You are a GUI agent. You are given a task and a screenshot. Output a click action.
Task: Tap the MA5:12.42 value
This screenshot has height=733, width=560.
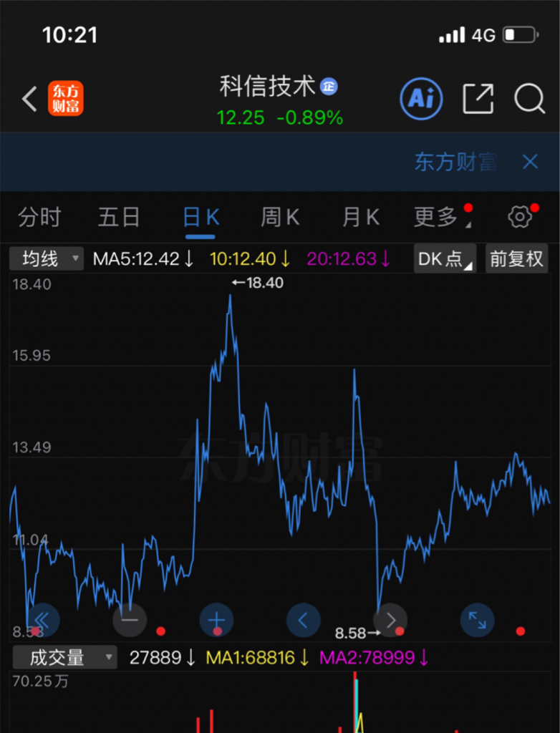click(x=143, y=258)
